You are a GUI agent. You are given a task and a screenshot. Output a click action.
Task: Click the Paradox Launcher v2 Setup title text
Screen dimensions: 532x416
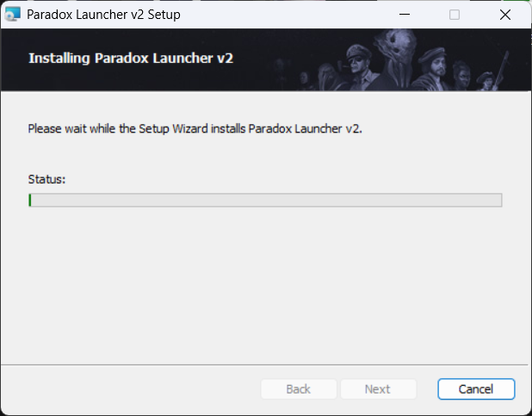pos(103,15)
